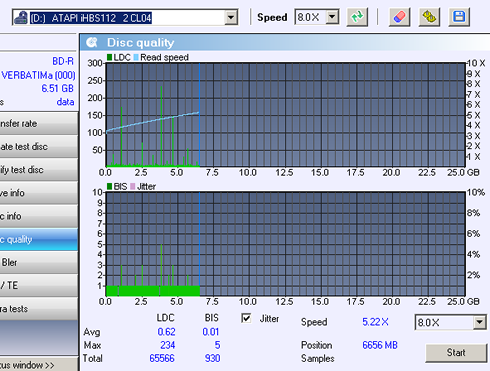This screenshot has height=371, width=490.
Task: Open the Create test disc tab
Action: 38,147
